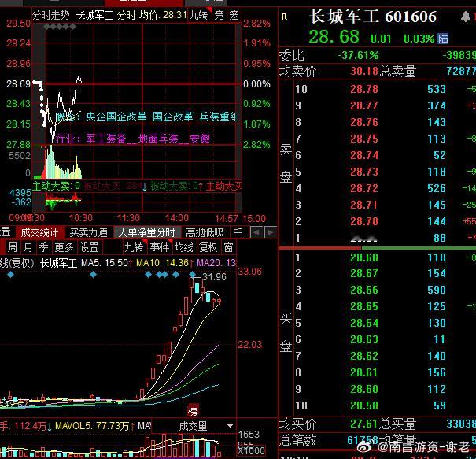Click buy level 1 price 28.68
Image resolution: width=476 pixels, height=459 pixels.
click(x=364, y=257)
